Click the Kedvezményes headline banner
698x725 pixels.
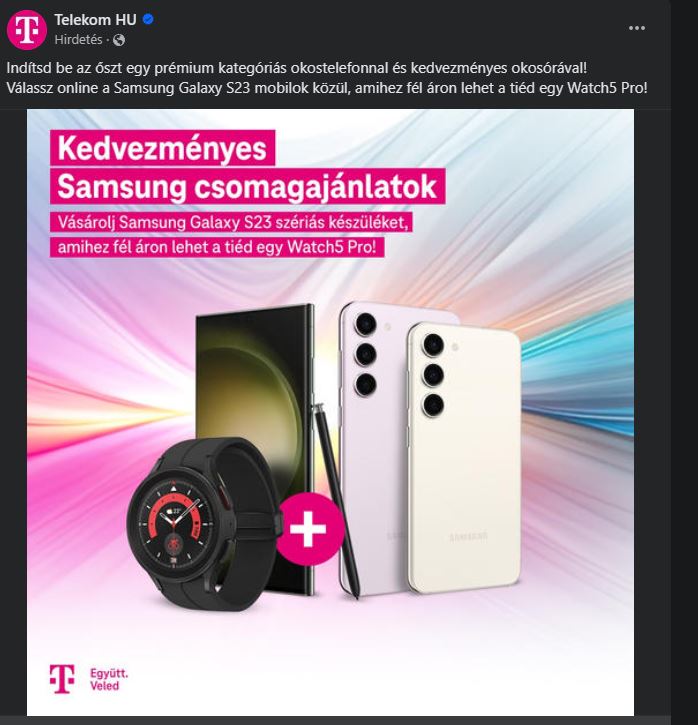[x=162, y=148]
